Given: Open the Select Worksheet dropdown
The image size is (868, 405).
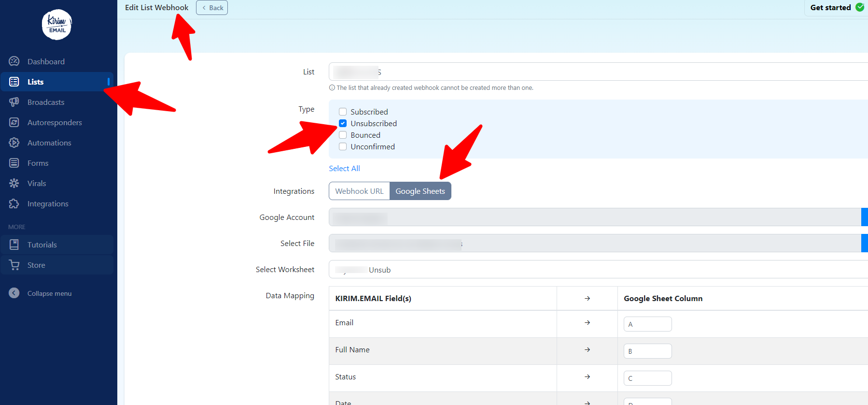Looking at the screenshot, I should tap(598, 269).
